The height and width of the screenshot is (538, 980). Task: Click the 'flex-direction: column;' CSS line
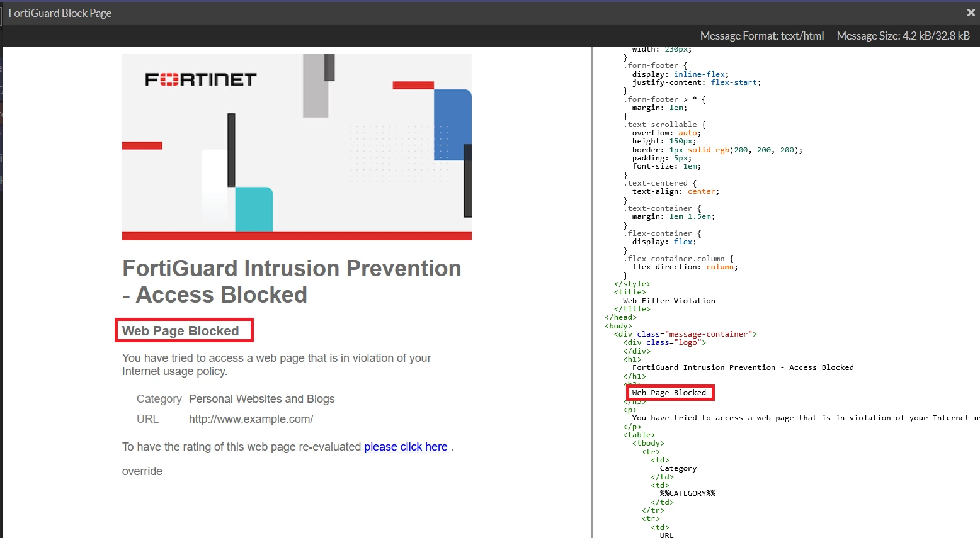[x=685, y=267]
